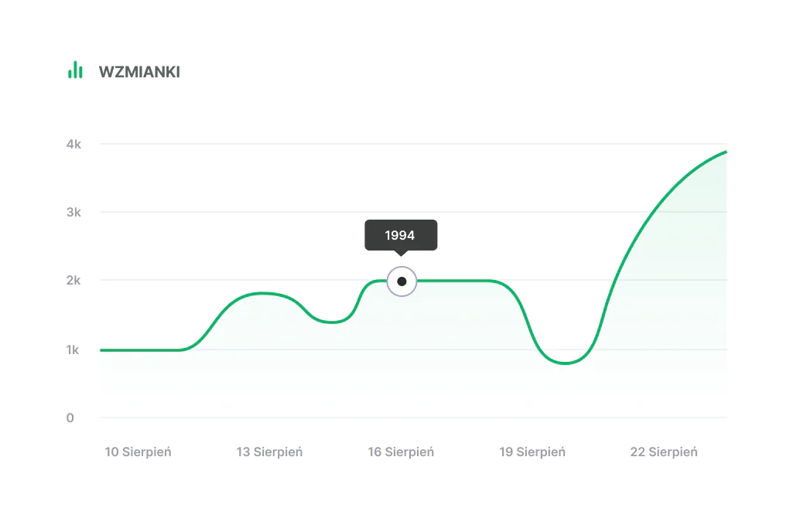Click the 1k y-axis label
The height and width of the screenshot is (532, 790).
click(74, 350)
